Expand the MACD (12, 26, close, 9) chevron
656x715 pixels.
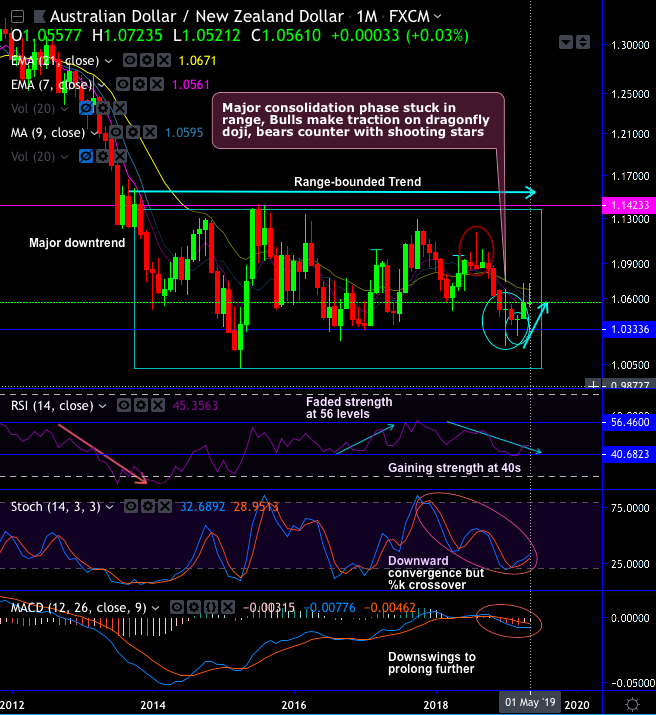point(155,608)
